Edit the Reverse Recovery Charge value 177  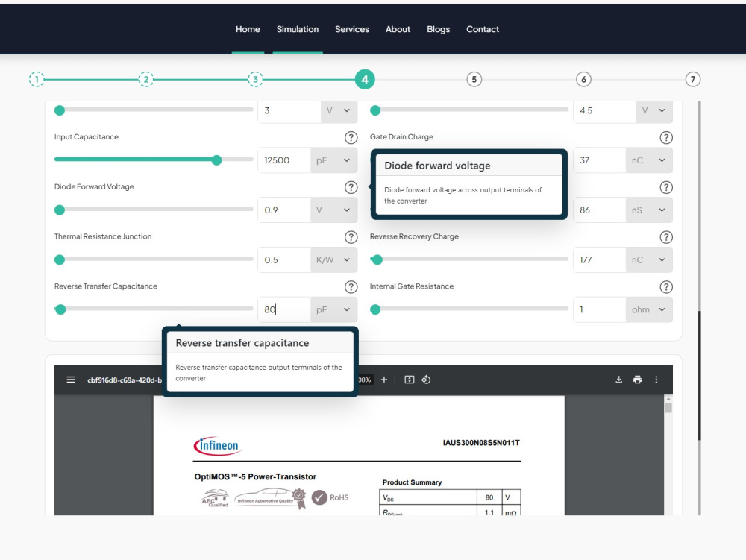pos(600,260)
